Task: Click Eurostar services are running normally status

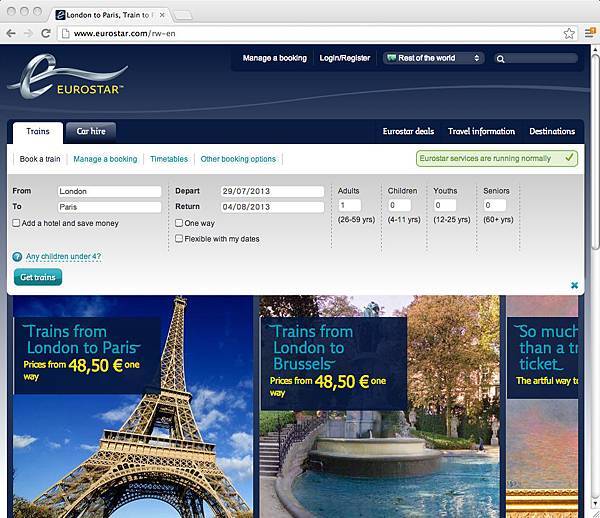Action: (497, 159)
